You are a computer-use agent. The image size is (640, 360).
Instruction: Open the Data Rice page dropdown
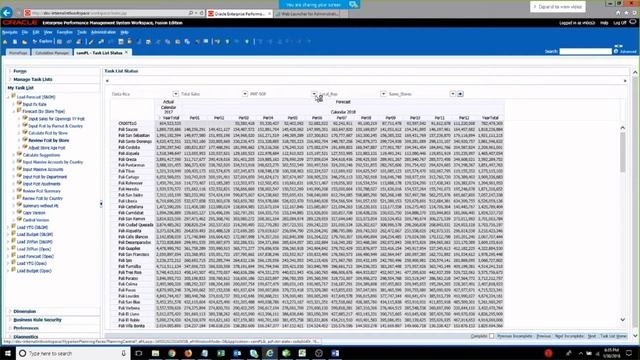pos(176,94)
